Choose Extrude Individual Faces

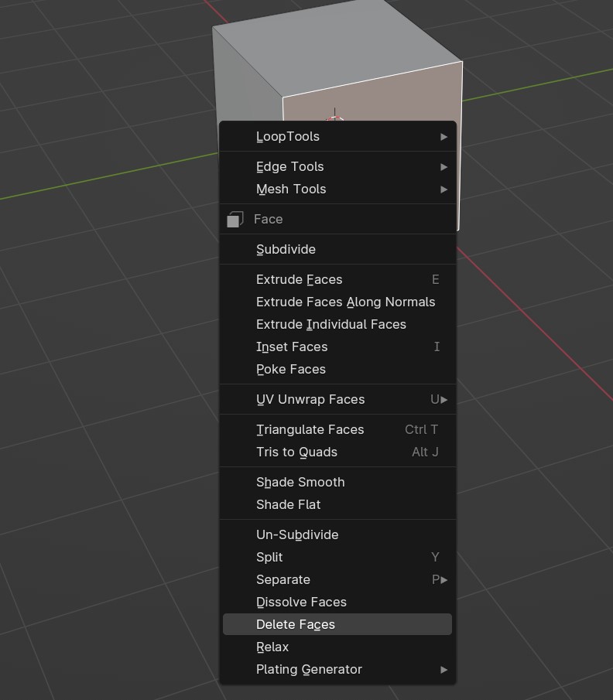pos(330,324)
